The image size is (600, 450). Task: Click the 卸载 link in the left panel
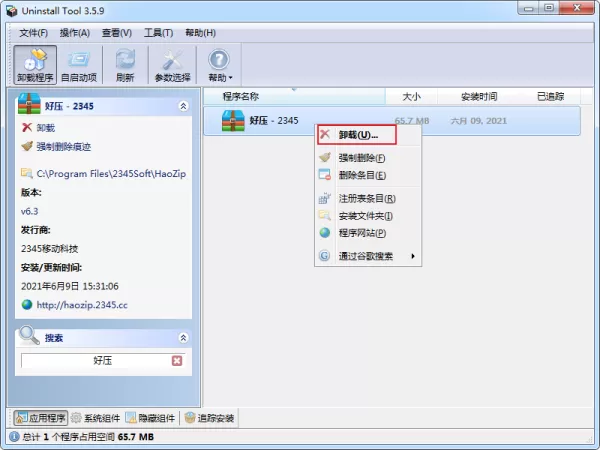coord(46,127)
